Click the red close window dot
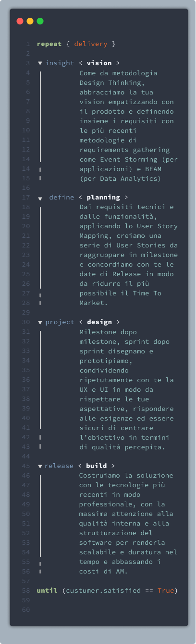 pos(20,21)
